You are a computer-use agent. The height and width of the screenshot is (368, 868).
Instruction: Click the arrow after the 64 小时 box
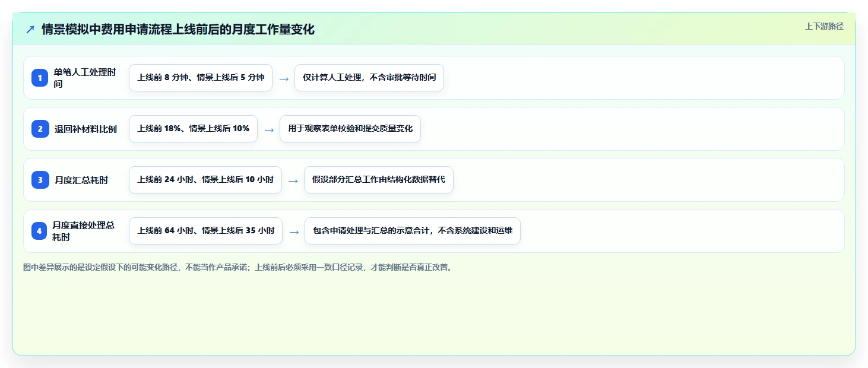point(294,231)
